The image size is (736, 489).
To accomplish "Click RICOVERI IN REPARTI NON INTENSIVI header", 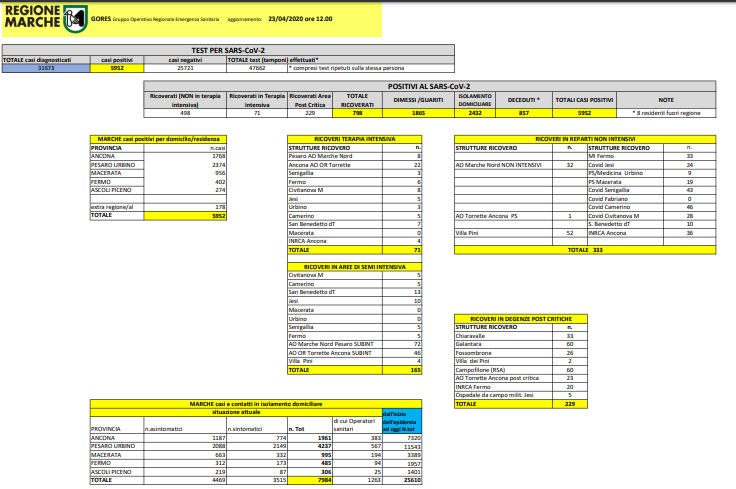I will [585, 139].
